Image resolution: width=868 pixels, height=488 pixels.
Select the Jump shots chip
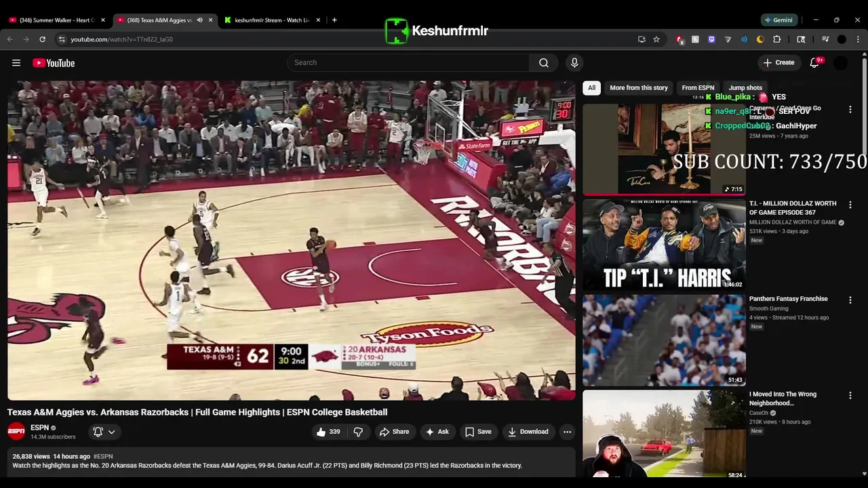745,87
